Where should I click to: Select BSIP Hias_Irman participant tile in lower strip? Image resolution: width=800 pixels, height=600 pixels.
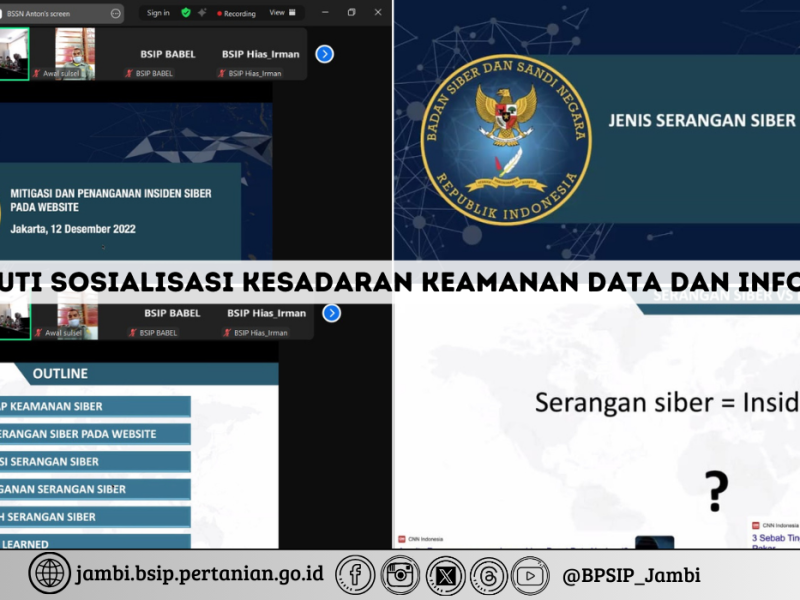pyautogui.click(x=266, y=322)
